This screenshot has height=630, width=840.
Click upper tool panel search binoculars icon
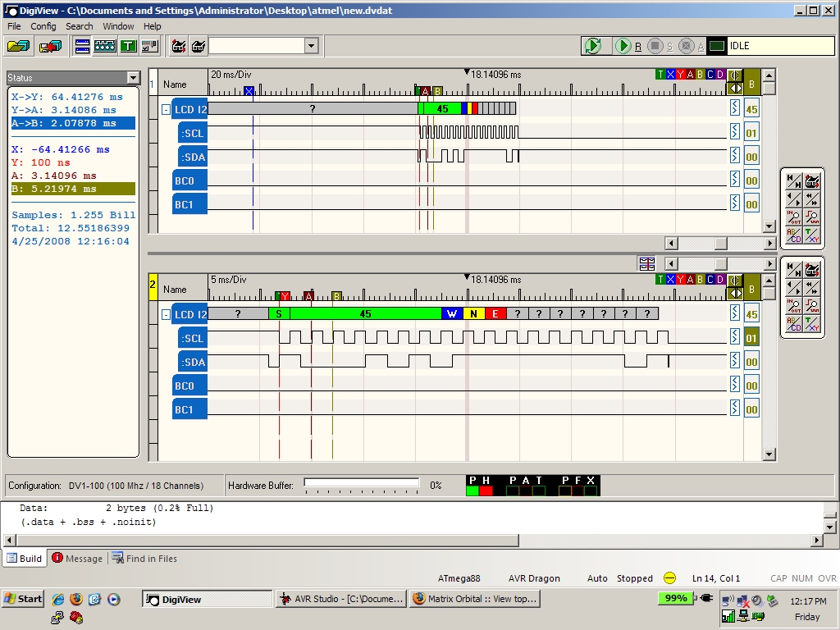pos(812,181)
